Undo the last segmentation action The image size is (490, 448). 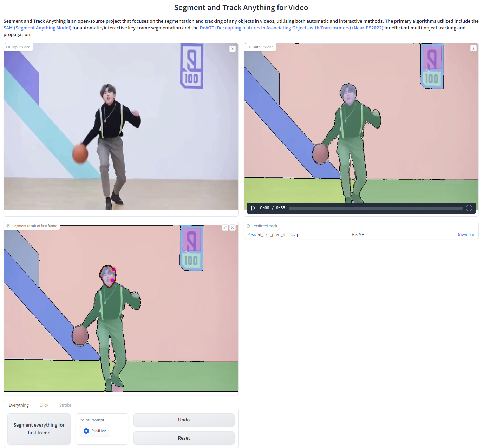[184, 420]
